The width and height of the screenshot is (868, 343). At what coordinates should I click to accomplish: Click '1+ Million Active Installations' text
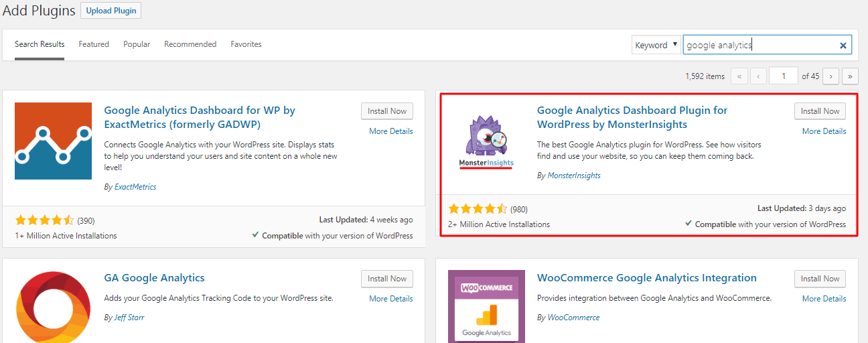66,236
